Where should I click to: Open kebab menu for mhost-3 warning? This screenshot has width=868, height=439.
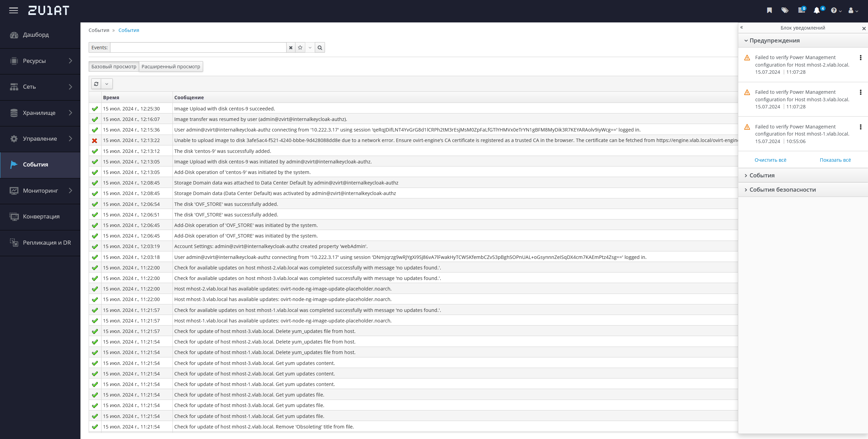pyautogui.click(x=861, y=92)
